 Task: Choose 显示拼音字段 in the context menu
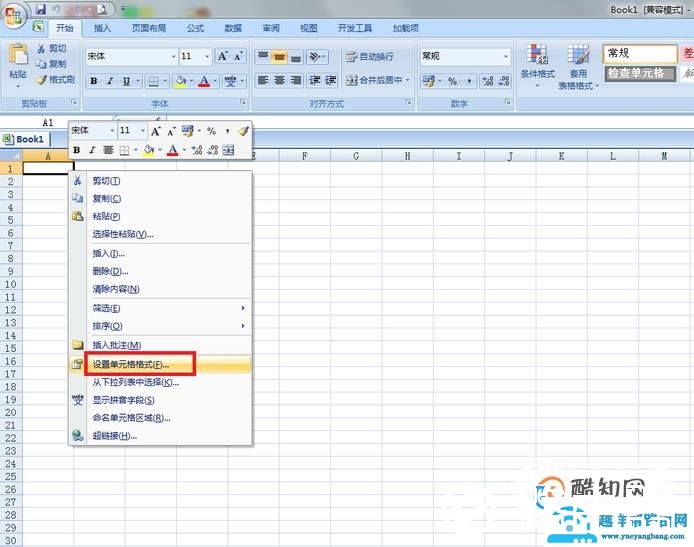pyautogui.click(x=160, y=401)
